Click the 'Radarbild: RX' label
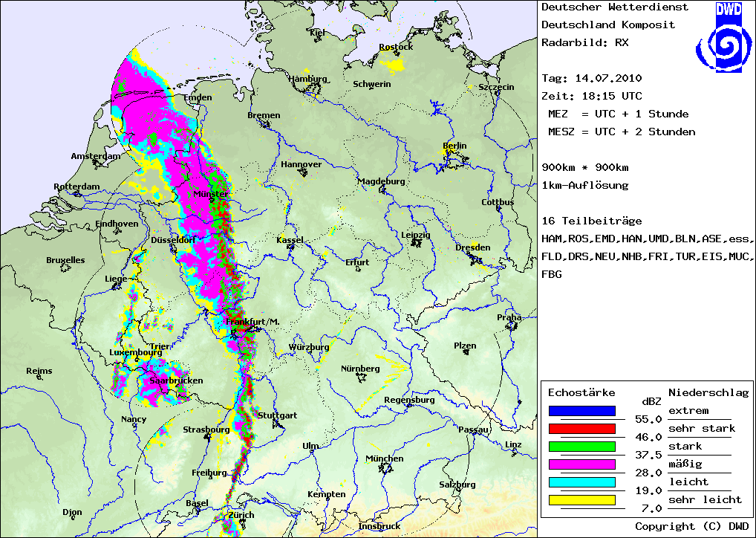Viewport: 756px width, 538px height. [x=585, y=43]
